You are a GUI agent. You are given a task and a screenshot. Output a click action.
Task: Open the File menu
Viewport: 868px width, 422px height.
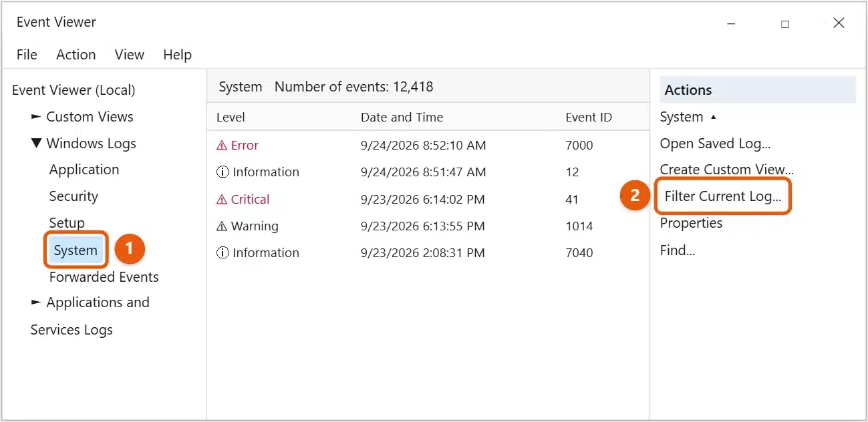[27, 55]
